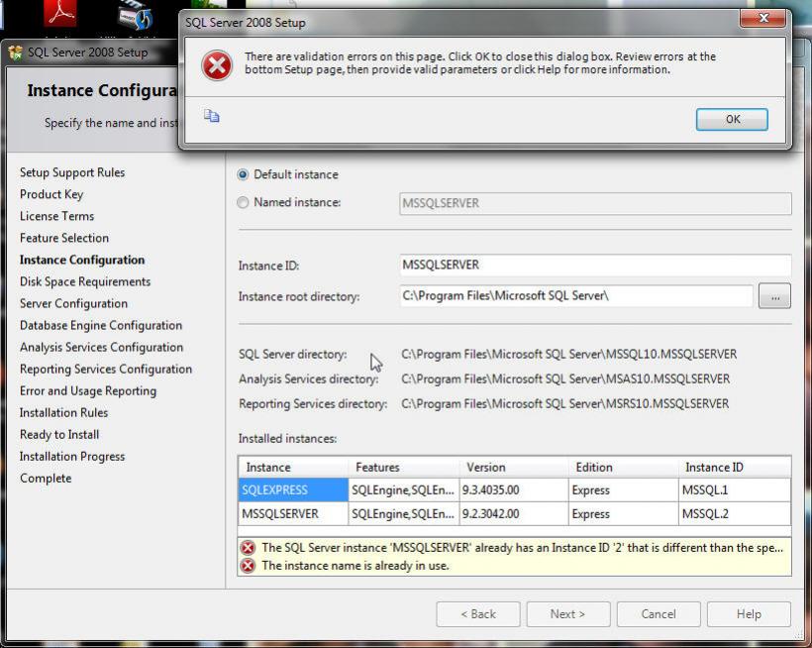The image size is (812, 648).
Task: Click the Instance ID input field
Action: (x=595, y=265)
